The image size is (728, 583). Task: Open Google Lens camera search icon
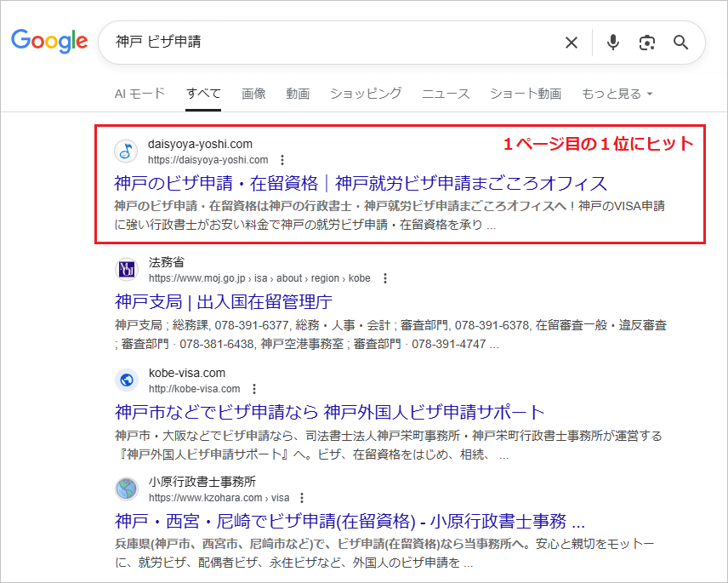click(x=646, y=42)
